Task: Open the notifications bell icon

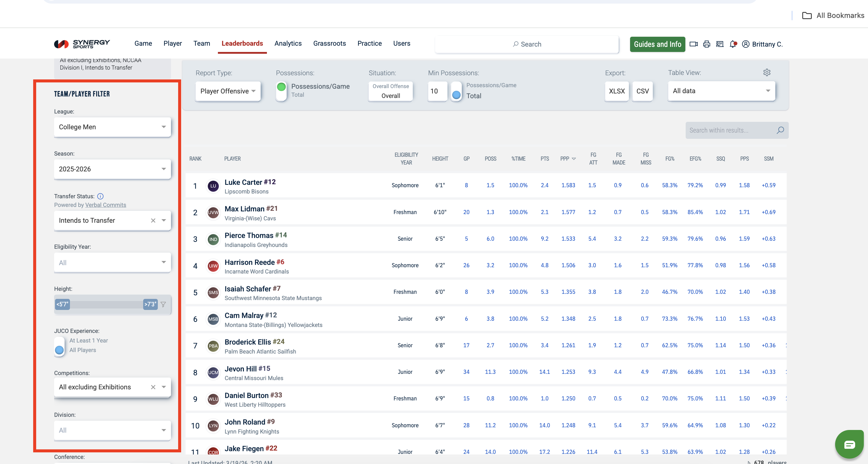Action: coord(733,44)
